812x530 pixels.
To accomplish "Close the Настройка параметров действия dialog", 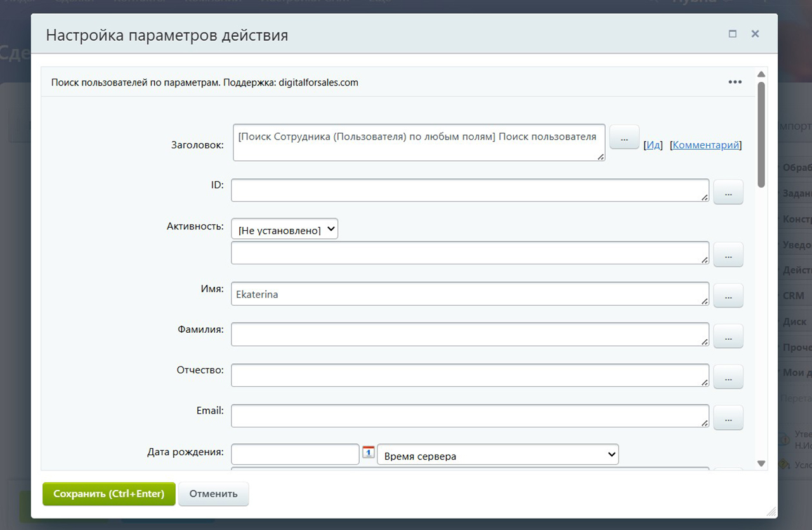I will [x=755, y=34].
